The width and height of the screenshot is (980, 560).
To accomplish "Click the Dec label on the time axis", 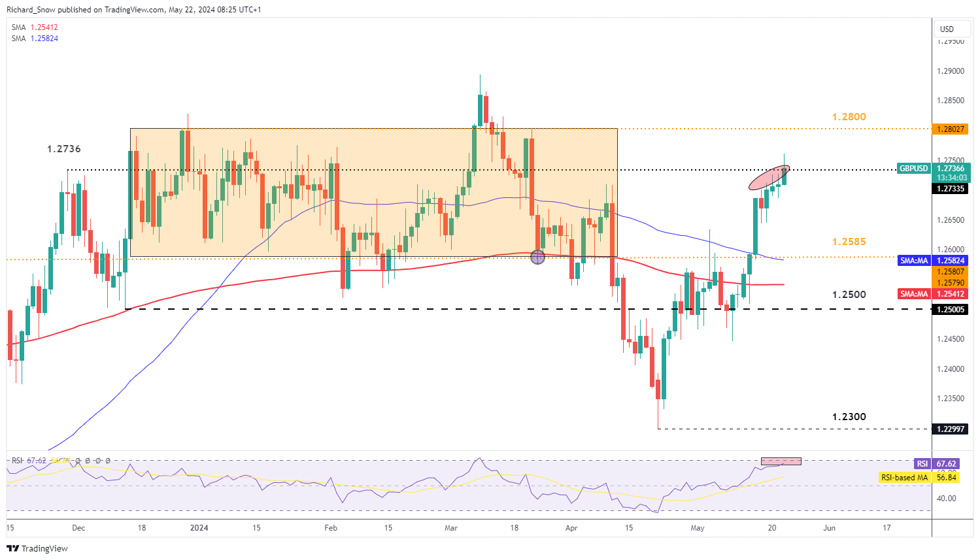I will [78, 528].
